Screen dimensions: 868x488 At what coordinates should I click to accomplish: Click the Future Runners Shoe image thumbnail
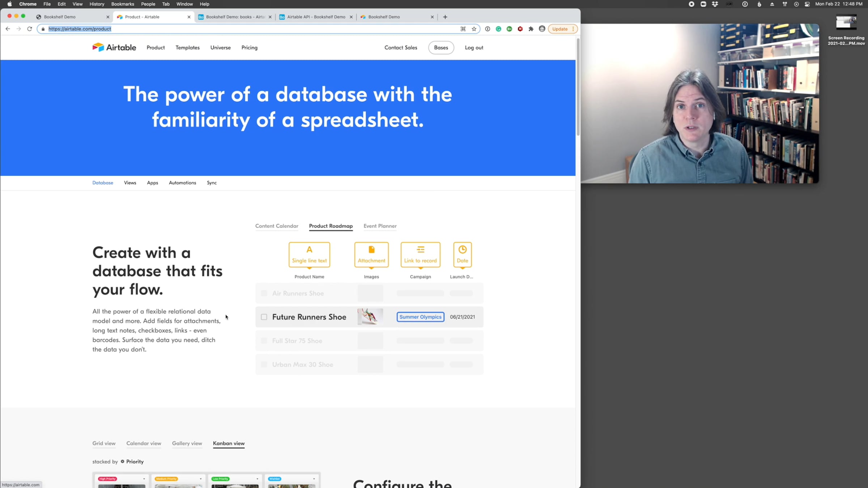(x=370, y=317)
